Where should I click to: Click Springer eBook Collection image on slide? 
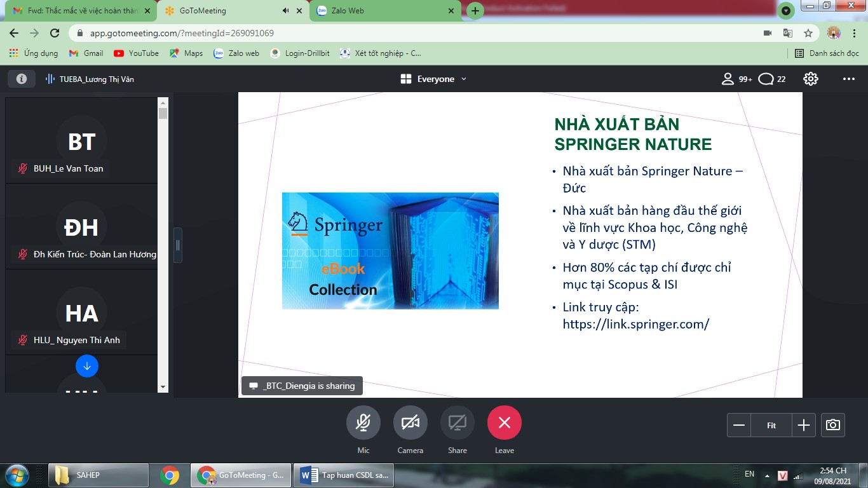(x=390, y=250)
